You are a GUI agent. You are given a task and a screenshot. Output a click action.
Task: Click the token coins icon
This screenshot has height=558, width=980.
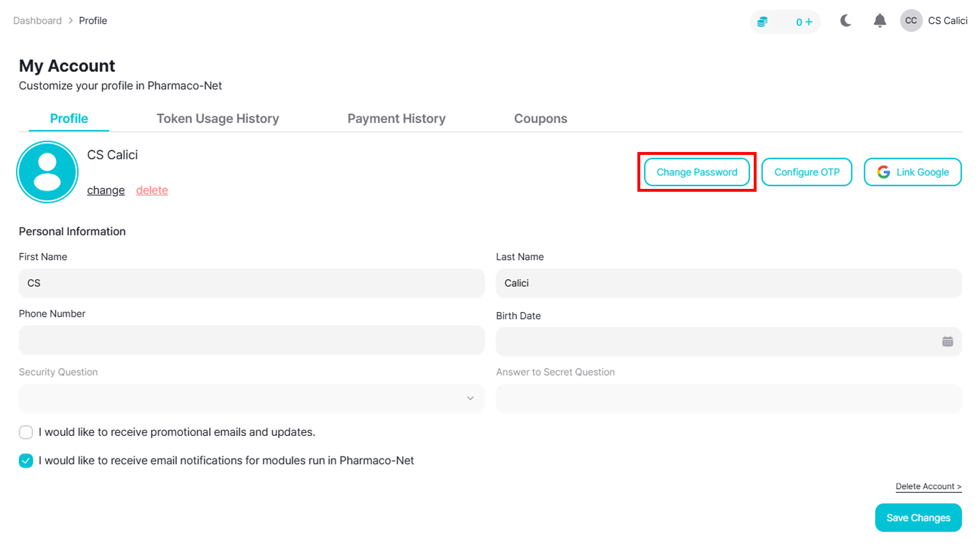[762, 22]
